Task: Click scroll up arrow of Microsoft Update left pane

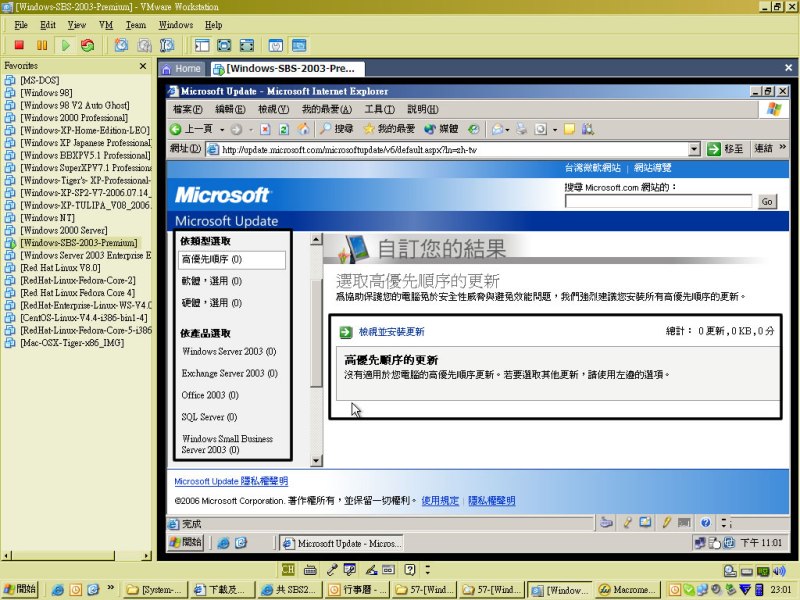Action: (x=316, y=239)
